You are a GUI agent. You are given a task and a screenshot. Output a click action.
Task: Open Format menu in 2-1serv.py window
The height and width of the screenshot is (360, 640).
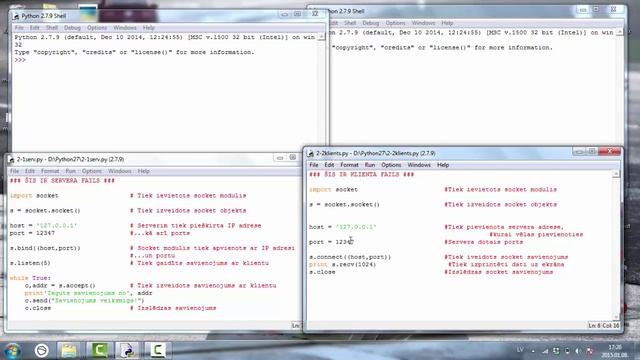50,171
